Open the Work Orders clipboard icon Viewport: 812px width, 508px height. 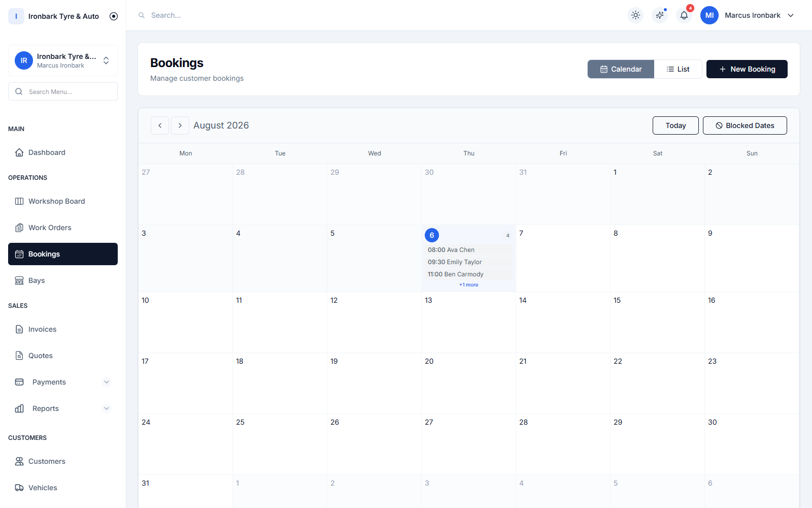19,228
